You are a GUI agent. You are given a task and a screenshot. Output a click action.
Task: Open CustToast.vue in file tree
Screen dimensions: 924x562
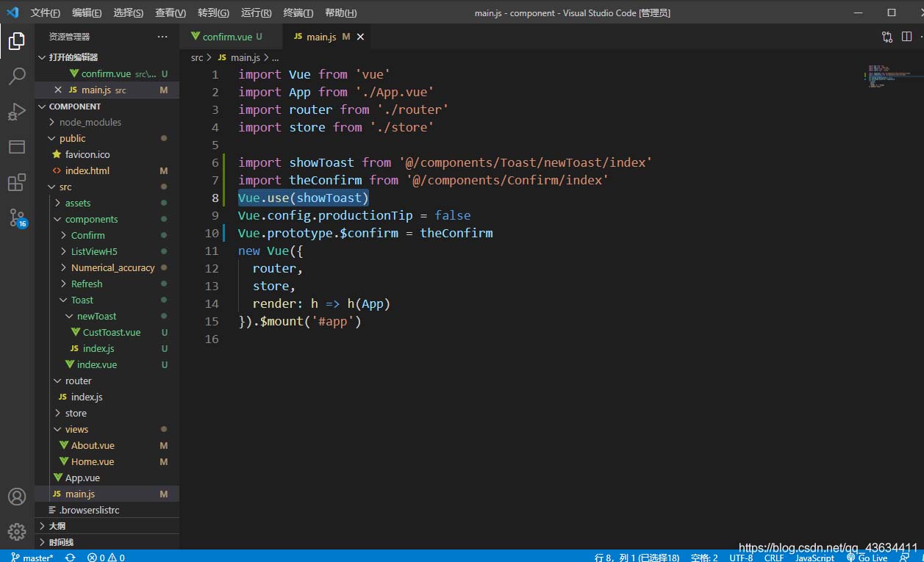[x=111, y=332]
